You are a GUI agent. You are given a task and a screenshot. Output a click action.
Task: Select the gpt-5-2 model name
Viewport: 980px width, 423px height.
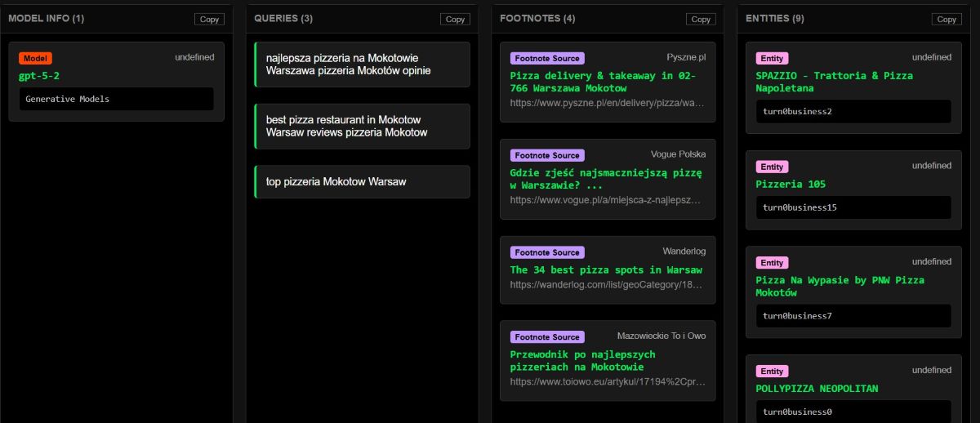[39, 76]
